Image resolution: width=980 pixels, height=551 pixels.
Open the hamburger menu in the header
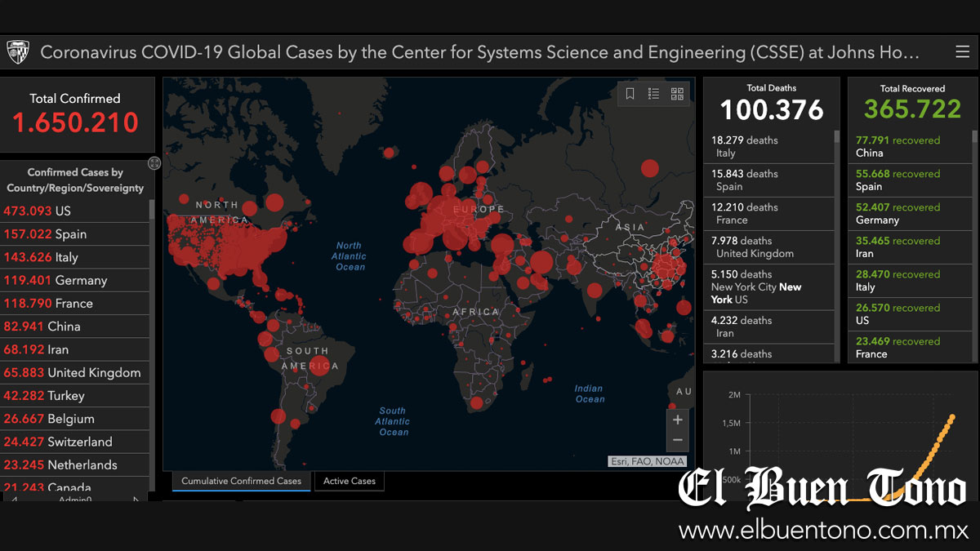point(962,52)
